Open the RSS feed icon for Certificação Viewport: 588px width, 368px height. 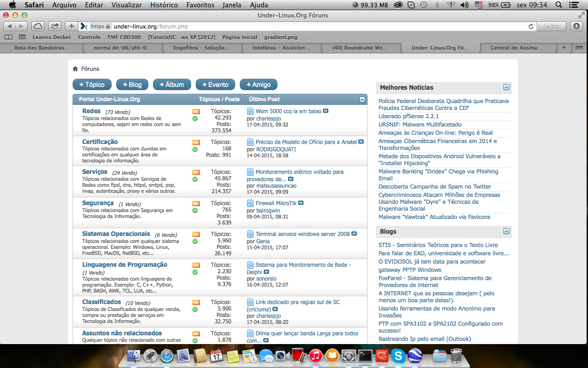(196, 142)
